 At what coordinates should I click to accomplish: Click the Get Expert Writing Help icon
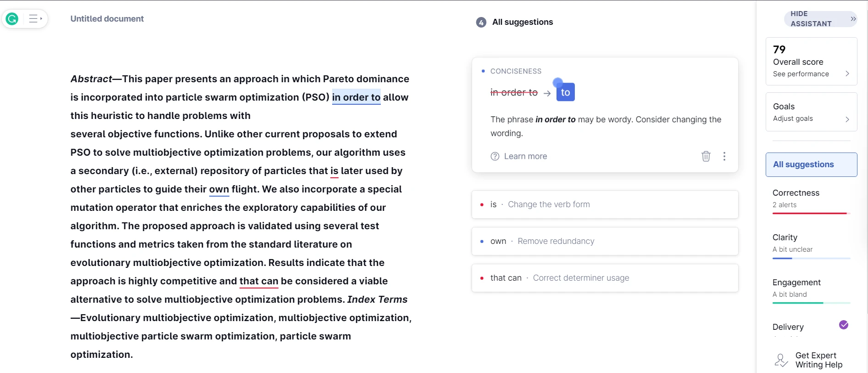(x=781, y=360)
